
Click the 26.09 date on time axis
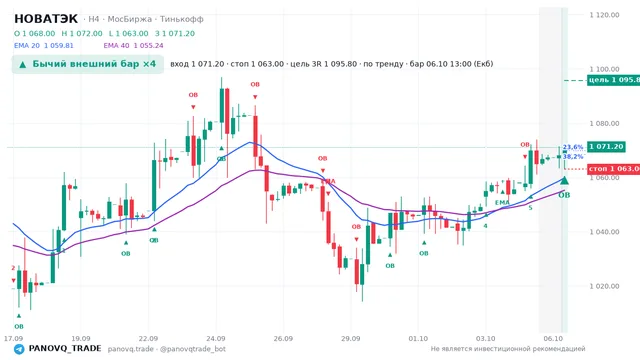click(283, 339)
